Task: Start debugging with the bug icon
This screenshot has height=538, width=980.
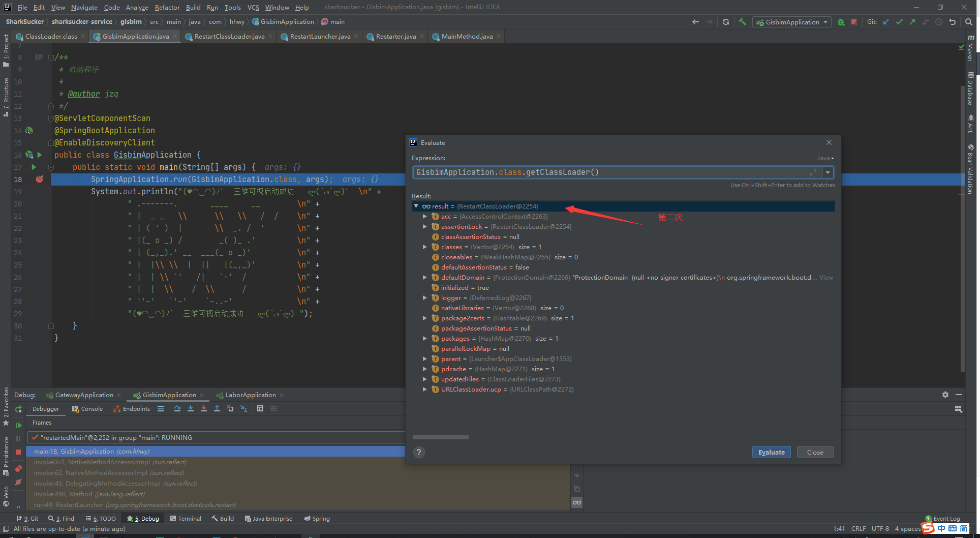Action: click(841, 22)
